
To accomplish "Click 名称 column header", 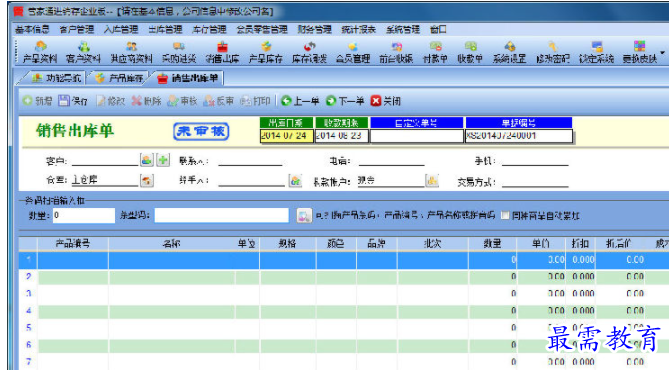I will click(172, 244).
